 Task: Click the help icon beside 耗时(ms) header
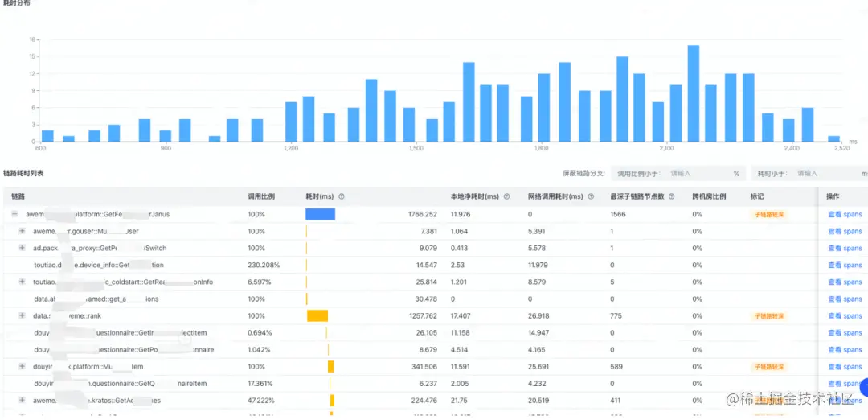coord(342,196)
